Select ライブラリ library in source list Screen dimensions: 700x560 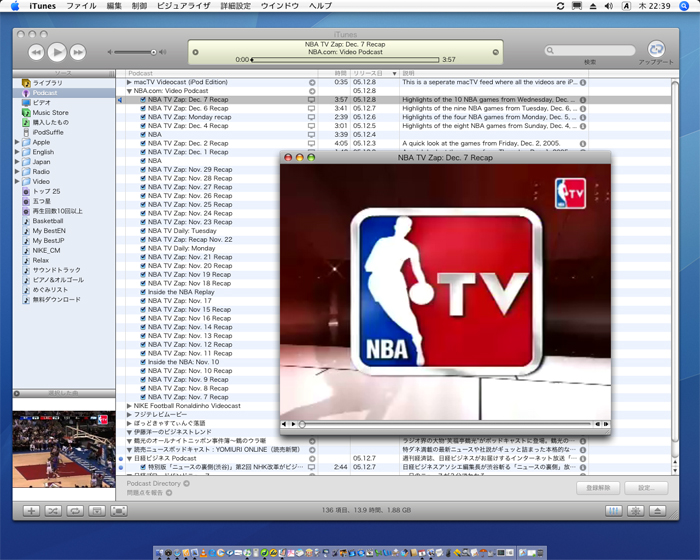point(47,83)
